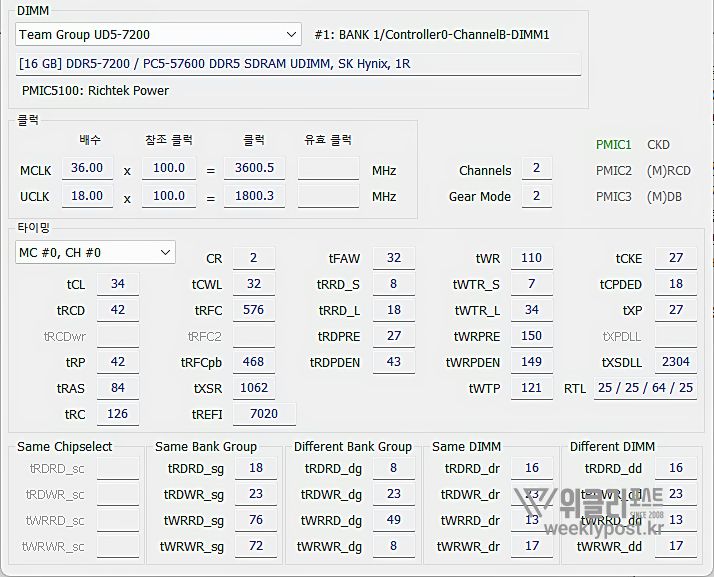Select the MCLK clock value 3600.5
Image resolution: width=714 pixels, height=577 pixels.
point(254,169)
